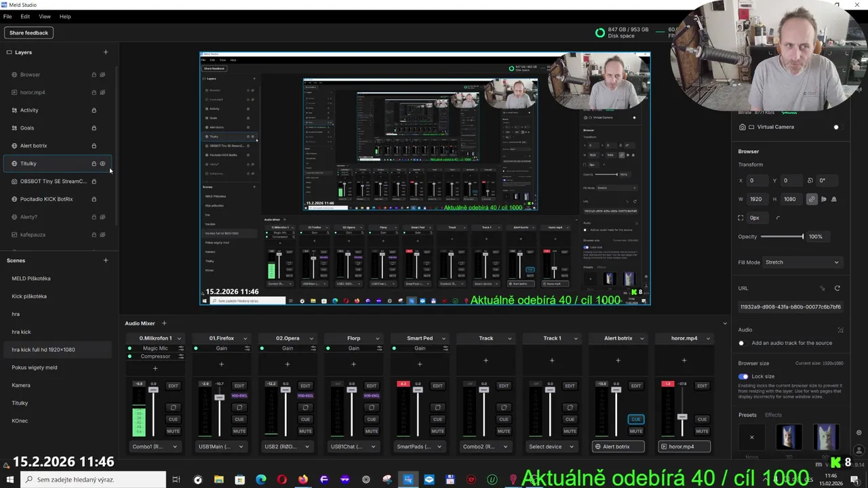Add a new scene with the plus icon

105,260
